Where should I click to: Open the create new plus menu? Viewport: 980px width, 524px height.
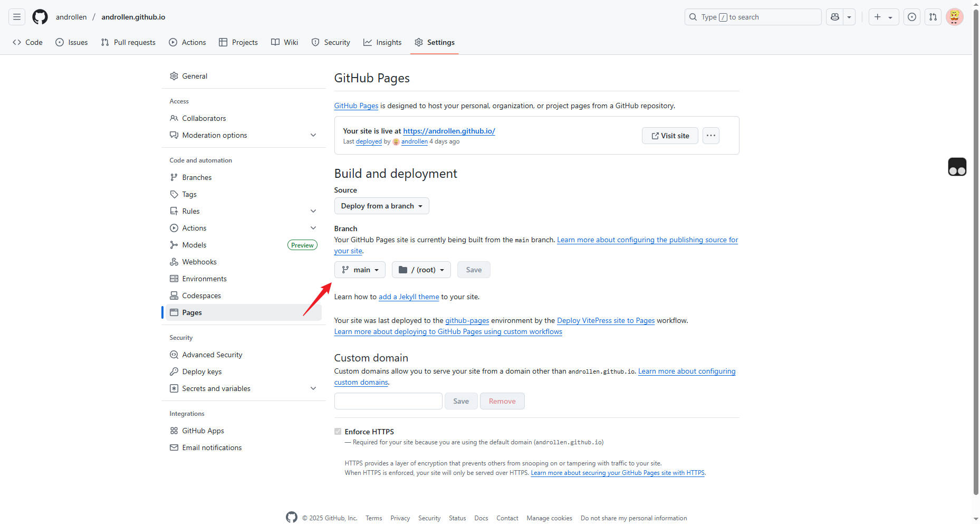pos(883,17)
